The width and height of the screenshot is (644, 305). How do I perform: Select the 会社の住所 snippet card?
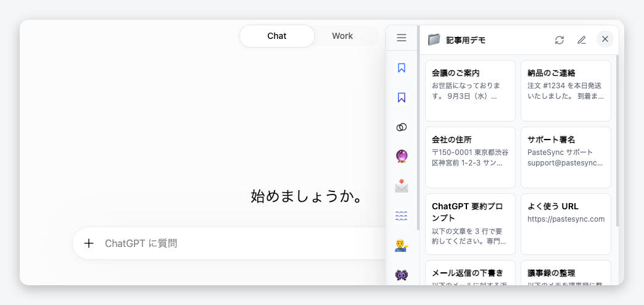[470, 157]
